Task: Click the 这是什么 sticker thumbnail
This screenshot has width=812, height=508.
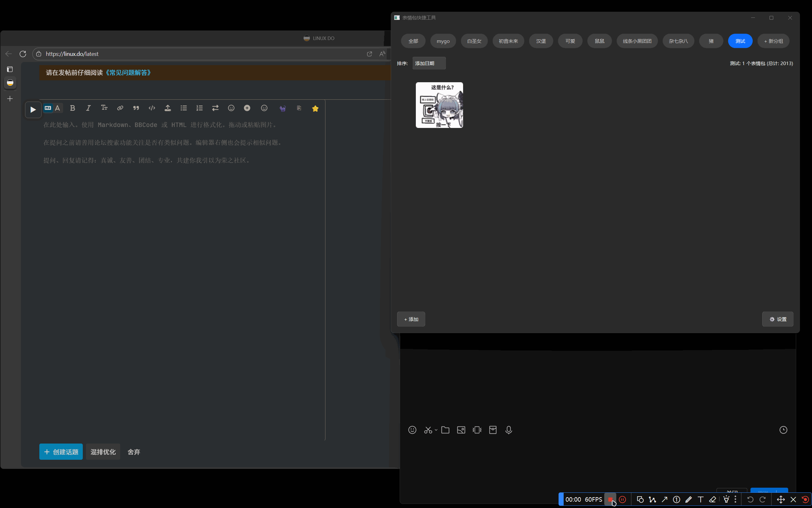Action: 439,105
